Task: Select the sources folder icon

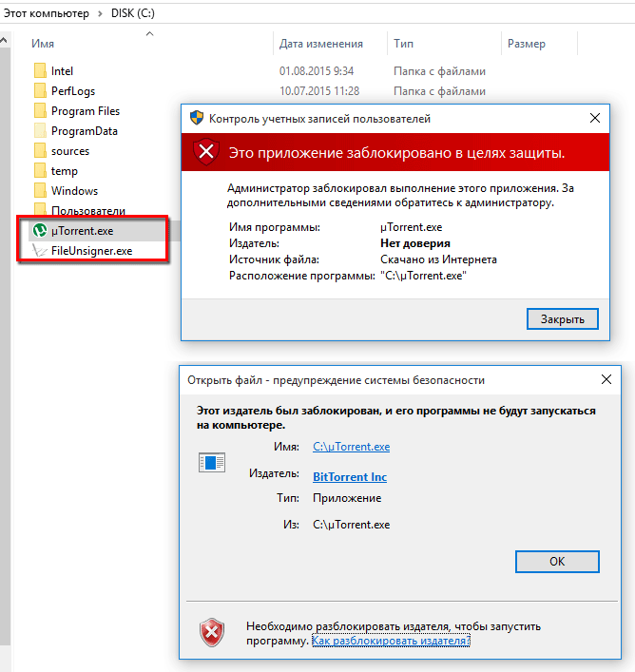Action: click(x=40, y=151)
